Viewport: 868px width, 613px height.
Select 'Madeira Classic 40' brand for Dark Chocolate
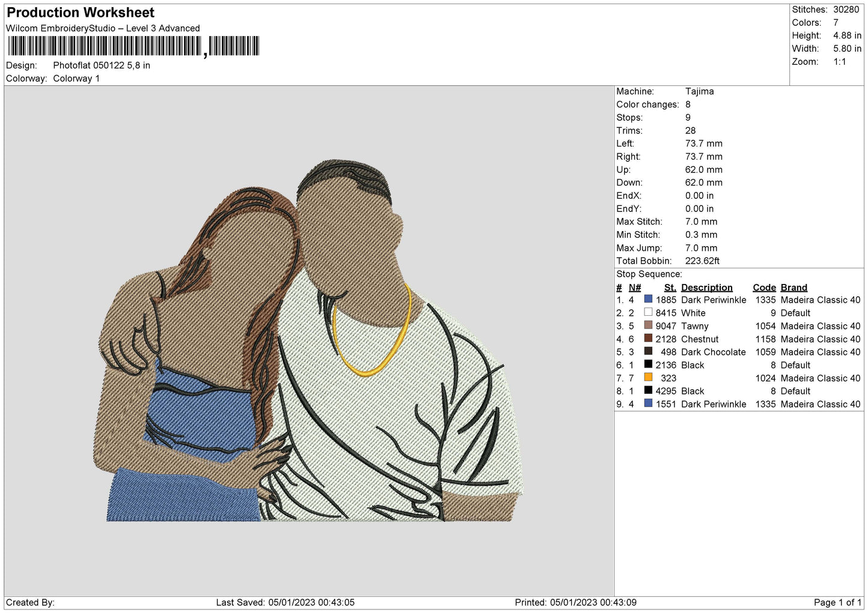pyautogui.click(x=821, y=352)
